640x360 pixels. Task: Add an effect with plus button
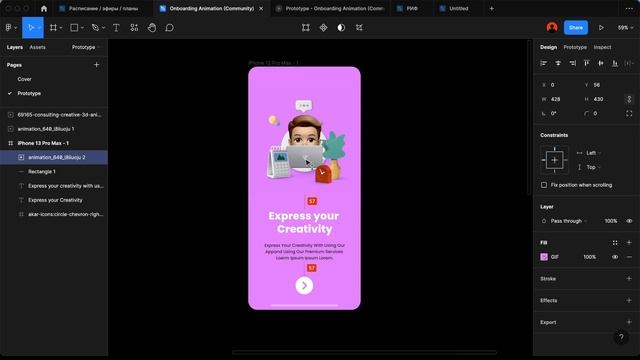629,300
